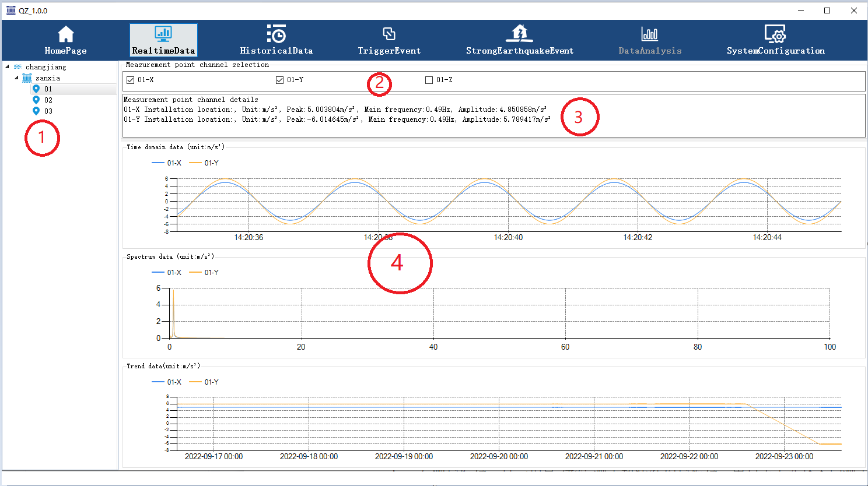The image size is (868, 486).
Task: Click the location pin icon for point 02
Action: point(36,100)
